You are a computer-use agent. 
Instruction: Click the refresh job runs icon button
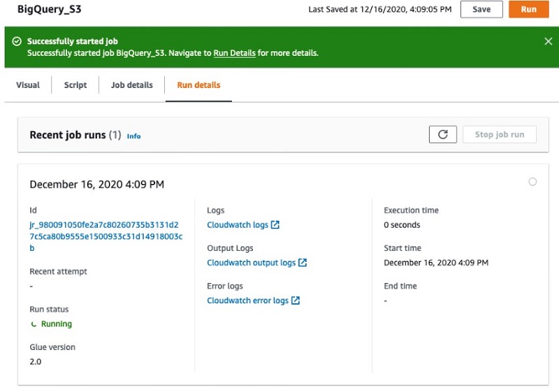point(442,135)
